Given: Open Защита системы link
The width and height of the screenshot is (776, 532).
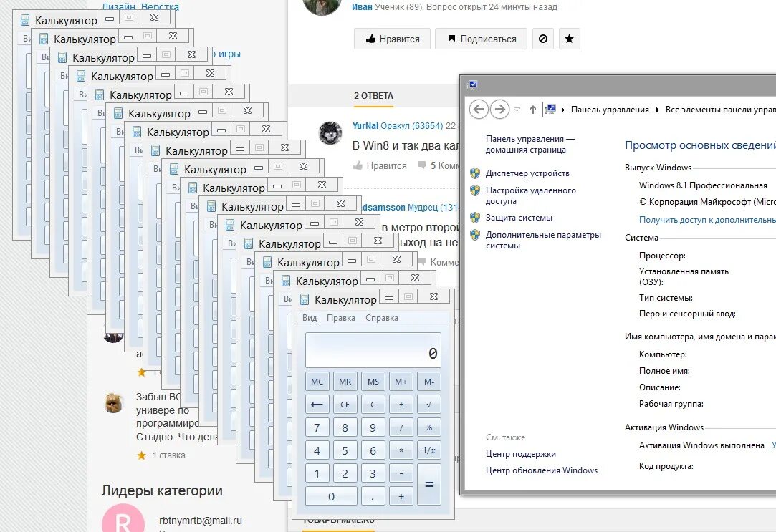Looking at the screenshot, I should tap(519, 218).
